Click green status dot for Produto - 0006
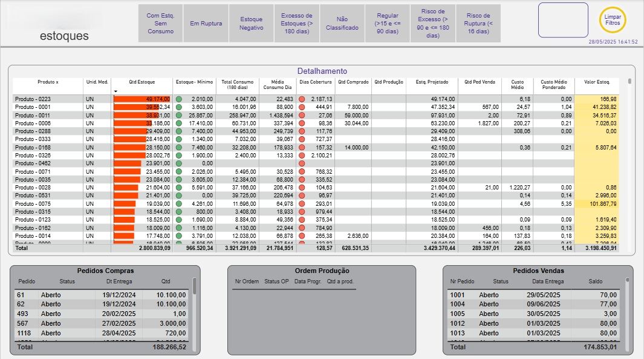This screenshot has width=644, height=359. coord(178,123)
